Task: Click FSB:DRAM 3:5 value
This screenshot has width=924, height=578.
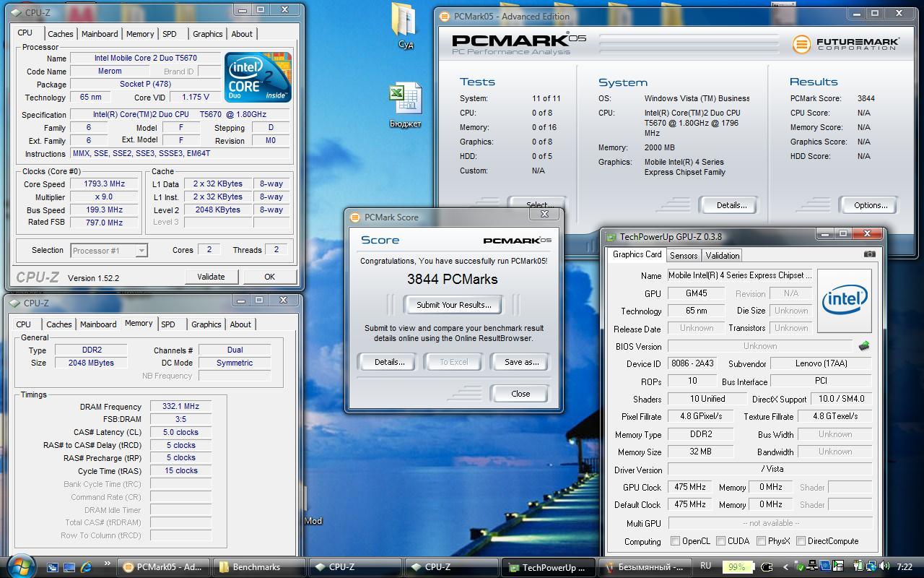Action: 180,419
